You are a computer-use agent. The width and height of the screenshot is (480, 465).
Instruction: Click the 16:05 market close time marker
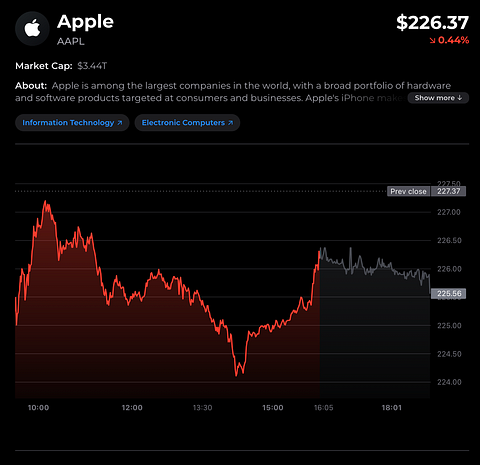pos(323,408)
